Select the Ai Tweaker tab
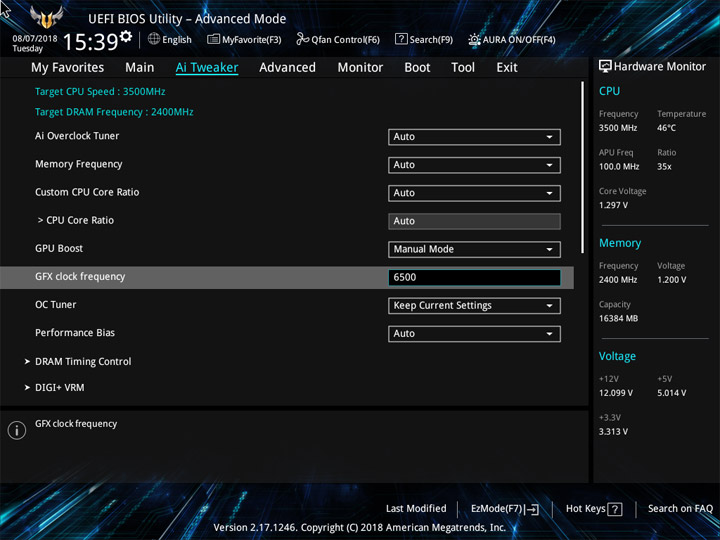Image resolution: width=720 pixels, height=540 pixels. tap(207, 68)
